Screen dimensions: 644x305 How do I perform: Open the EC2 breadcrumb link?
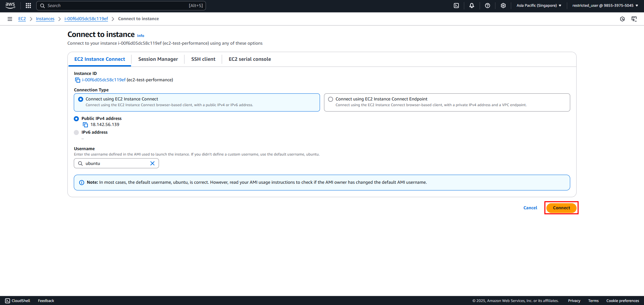[x=22, y=19]
